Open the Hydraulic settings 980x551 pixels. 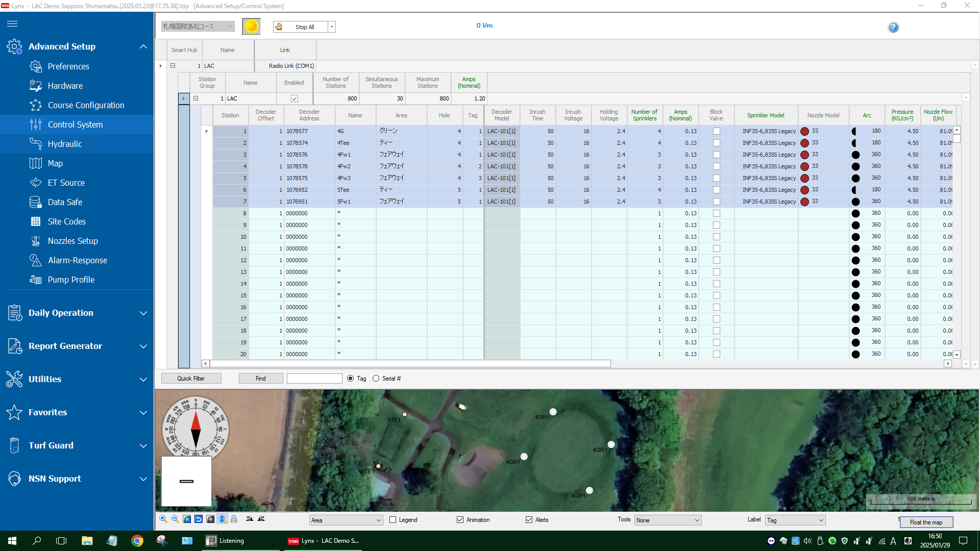point(65,144)
